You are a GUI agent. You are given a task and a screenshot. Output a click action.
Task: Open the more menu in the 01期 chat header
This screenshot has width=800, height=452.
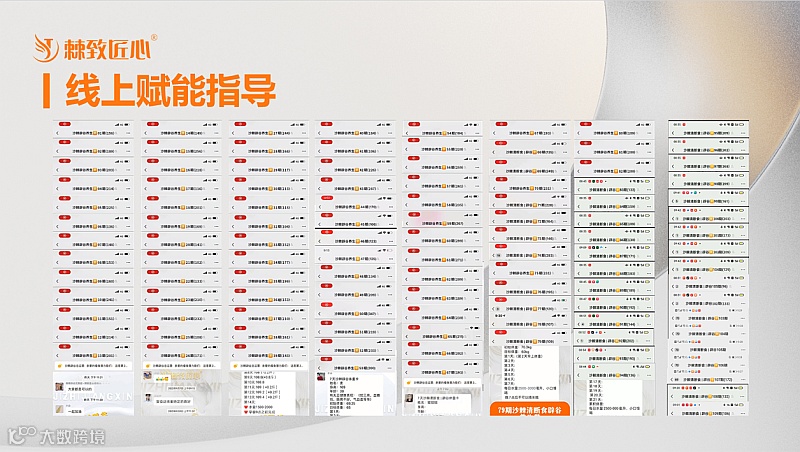(128, 133)
